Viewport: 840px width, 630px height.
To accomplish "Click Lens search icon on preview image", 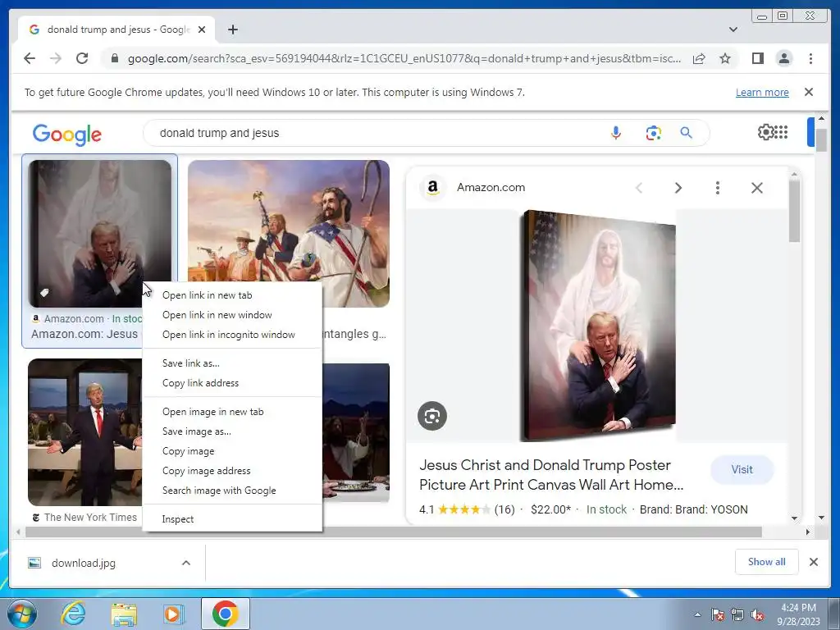I will coord(431,416).
